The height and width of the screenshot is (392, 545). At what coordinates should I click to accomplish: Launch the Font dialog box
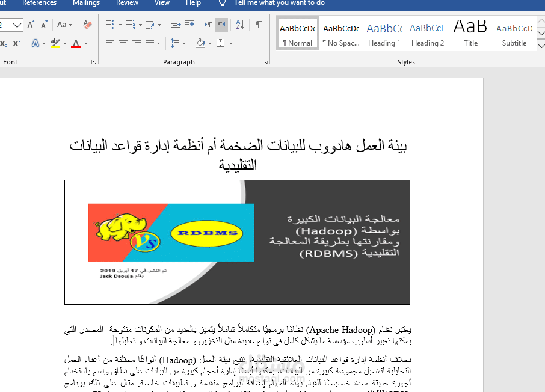point(93,62)
